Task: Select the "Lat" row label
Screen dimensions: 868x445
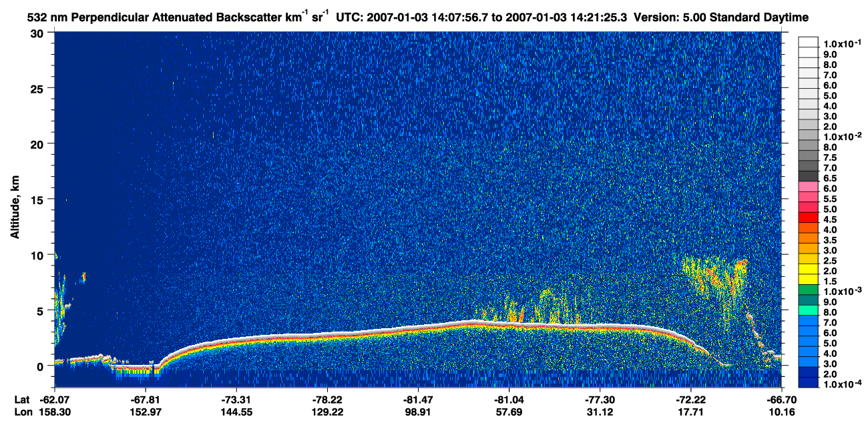Action: [x=22, y=400]
